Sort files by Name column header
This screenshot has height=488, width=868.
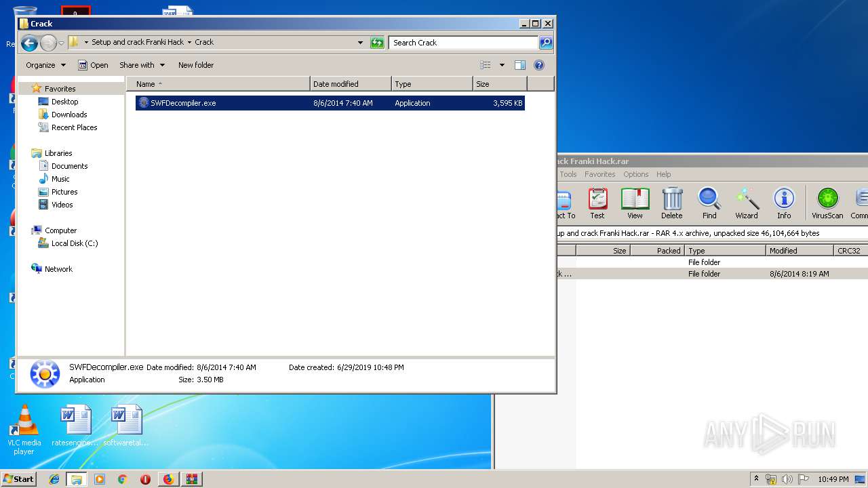coord(218,84)
